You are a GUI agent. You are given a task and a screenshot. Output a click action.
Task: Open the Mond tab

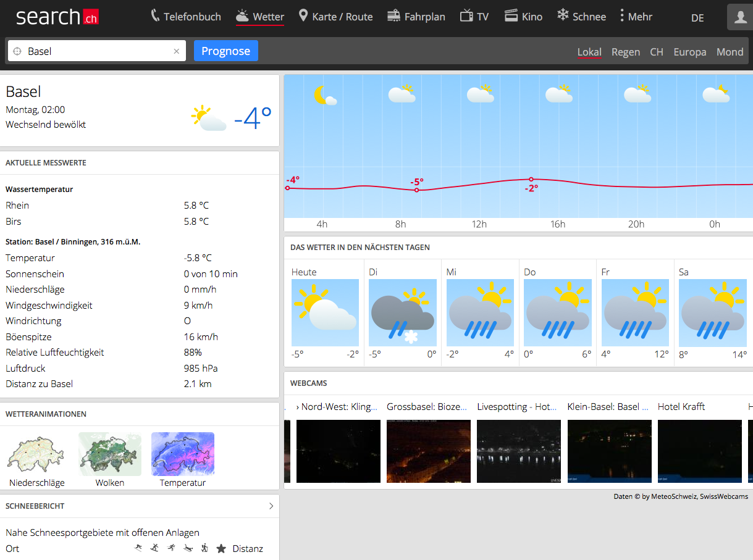pyautogui.click(x=730, y=52)
